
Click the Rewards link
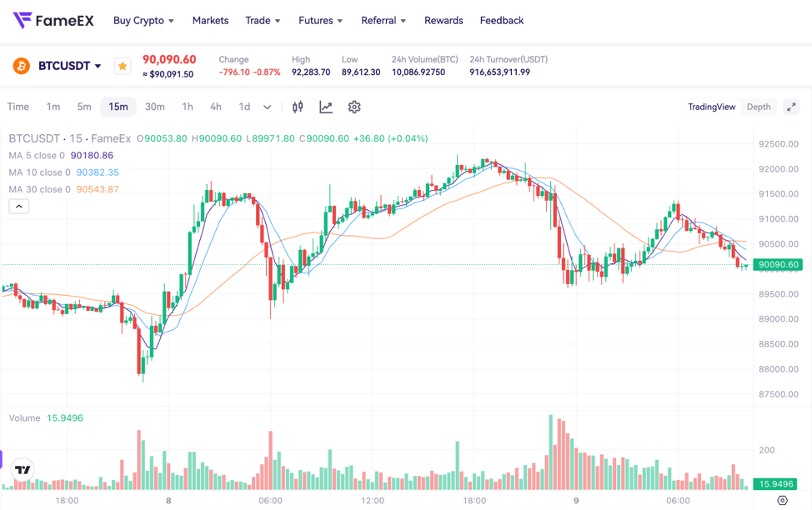444,20
